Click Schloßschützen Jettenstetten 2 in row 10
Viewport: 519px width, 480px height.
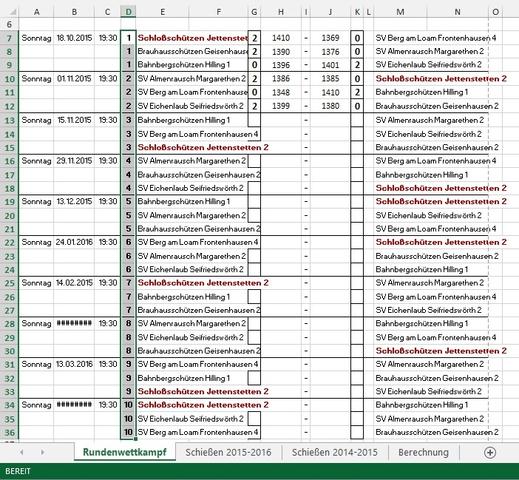point(441,79)
